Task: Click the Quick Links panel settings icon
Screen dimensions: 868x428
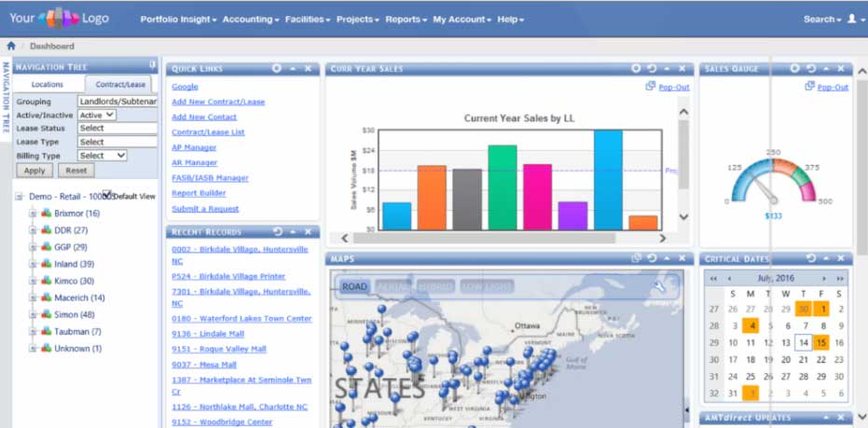Action: pos(277,68)
